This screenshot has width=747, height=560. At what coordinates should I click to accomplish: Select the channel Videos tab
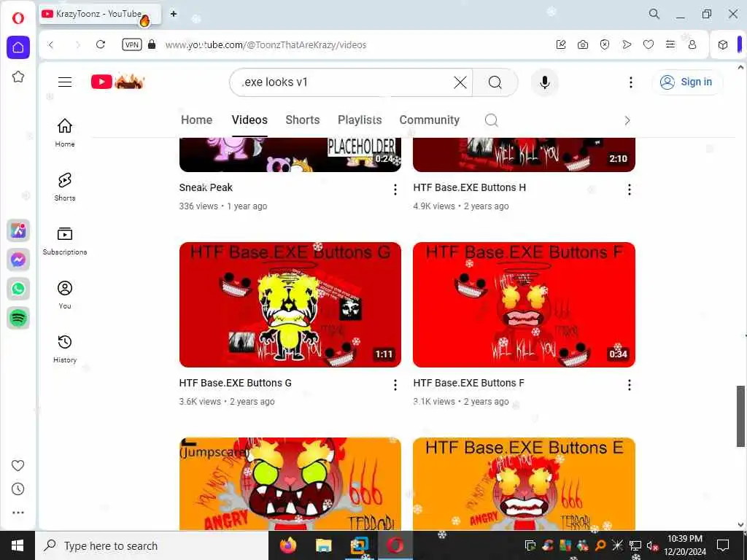[x=249, y=120]
